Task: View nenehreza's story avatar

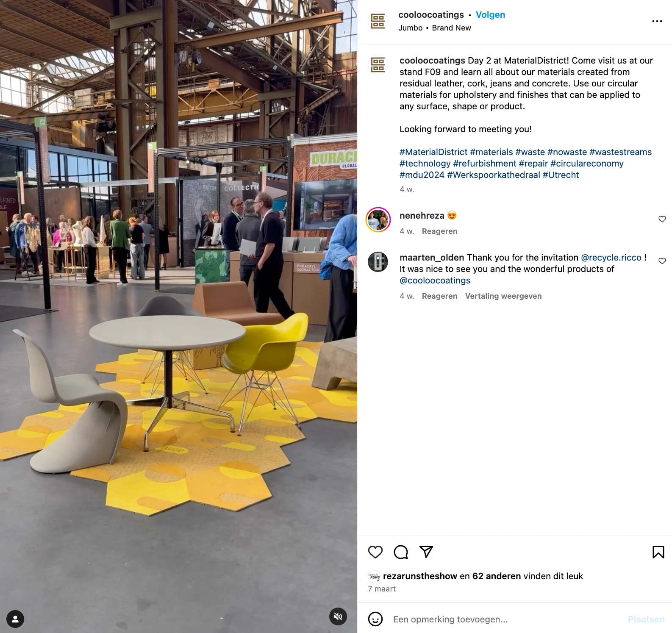Action: (378, 219)
